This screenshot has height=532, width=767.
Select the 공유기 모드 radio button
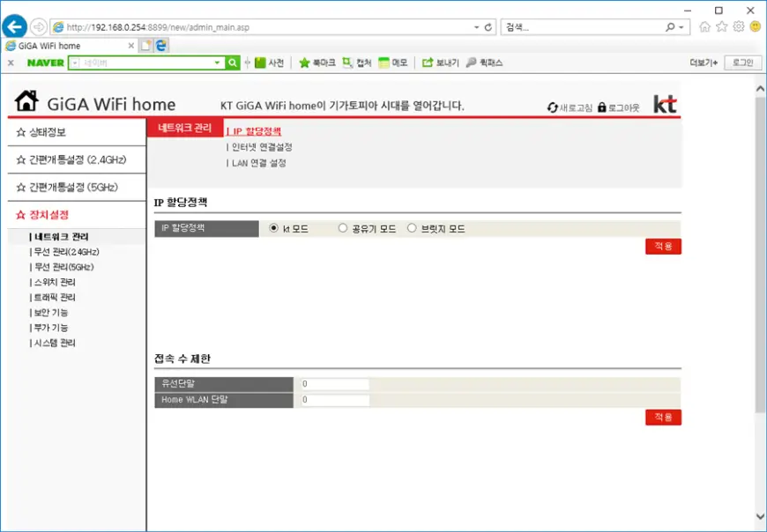(343, 229)
